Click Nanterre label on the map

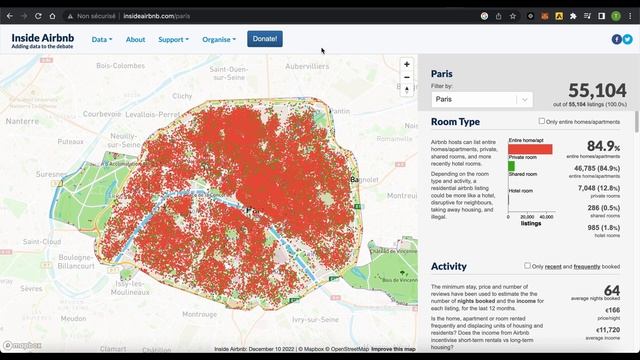(22, 121)
